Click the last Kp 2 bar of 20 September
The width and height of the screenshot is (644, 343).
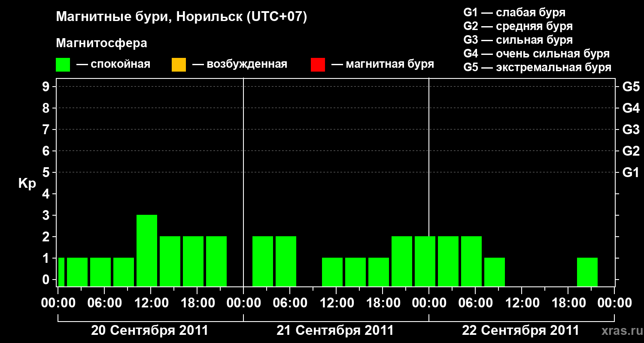click(216, 261)
